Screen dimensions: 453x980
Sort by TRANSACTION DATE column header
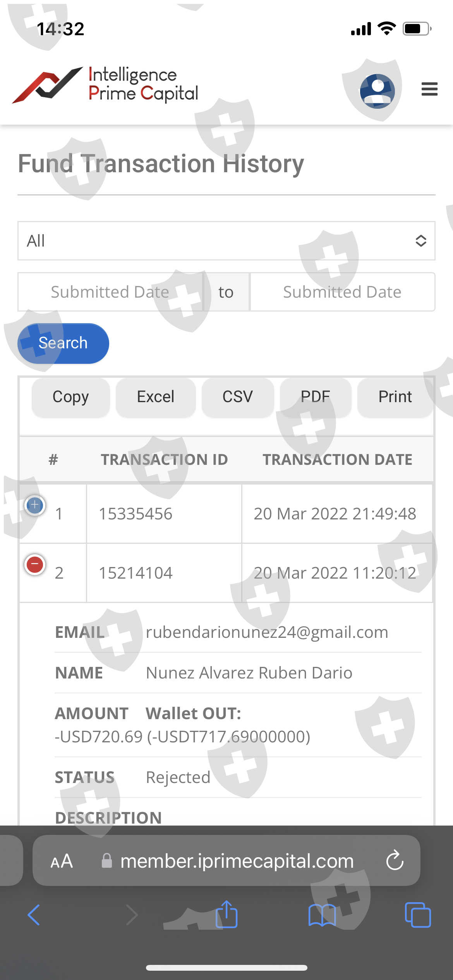(337, 459)
